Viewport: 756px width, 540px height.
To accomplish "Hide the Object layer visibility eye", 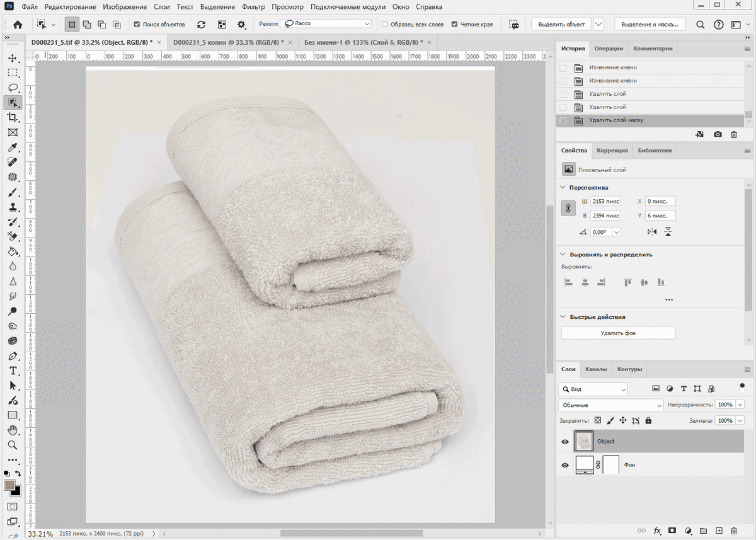I will pos(565,442).
